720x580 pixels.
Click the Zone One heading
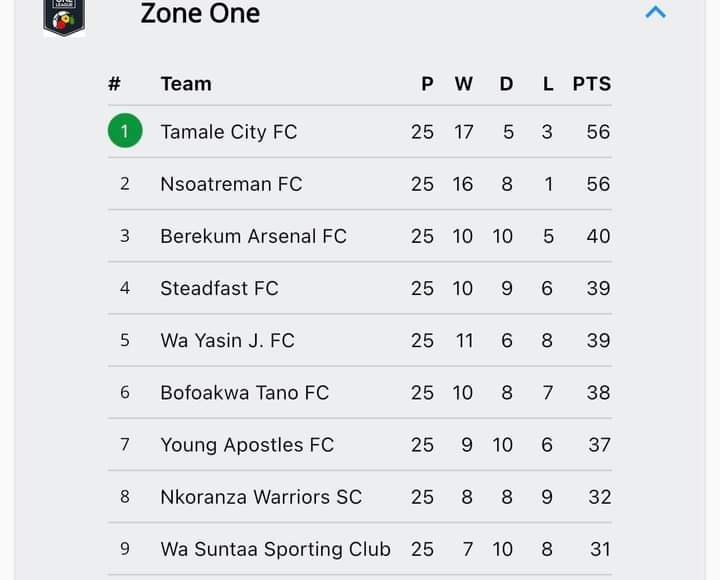(200, 13)
